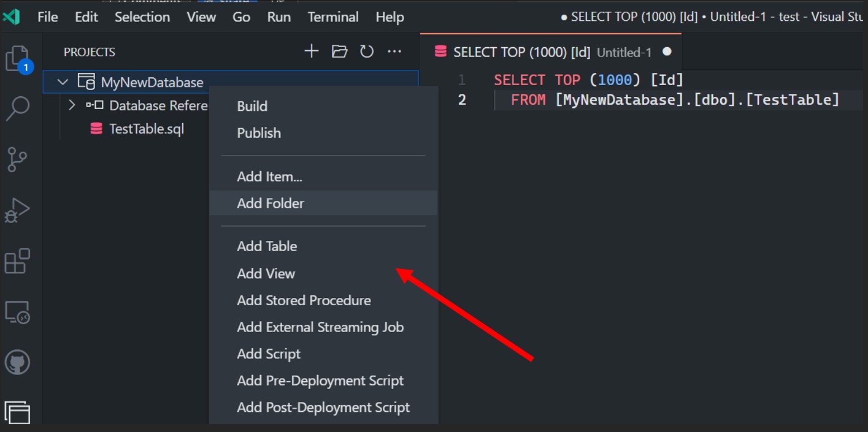Screen dimensions: 868x432
Task: Select TestTable.sql in the project tree
Action: [x=146, y=129]
